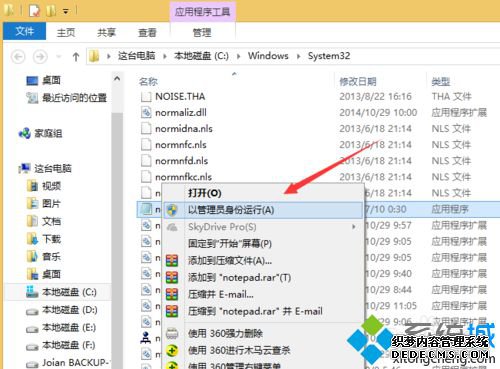Select 固定到"开始"屏幕(P) menu entry
The width and height of the screenshot is (500, 369).
pyautogui.click(x=230, y=244)
